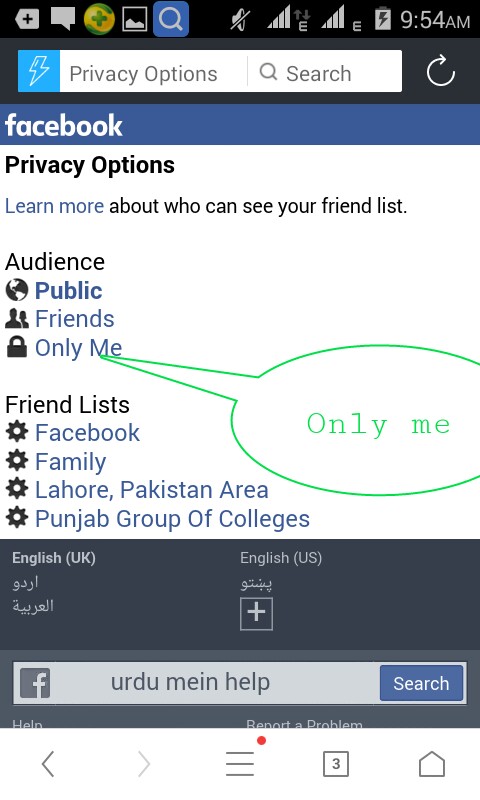This screenshot has width=480, height=800.
Task: Tap the lightning bolt speed mode icon
Action: [x=39, y=71]
